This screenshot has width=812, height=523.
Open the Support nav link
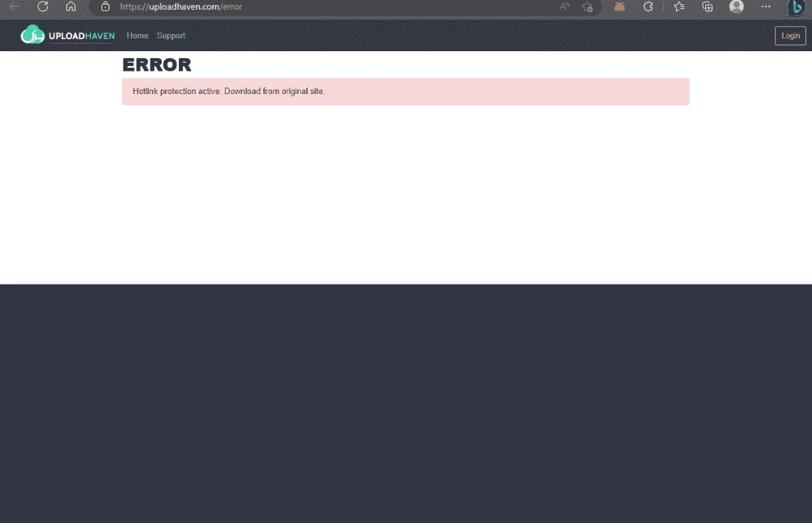[171, 35]
